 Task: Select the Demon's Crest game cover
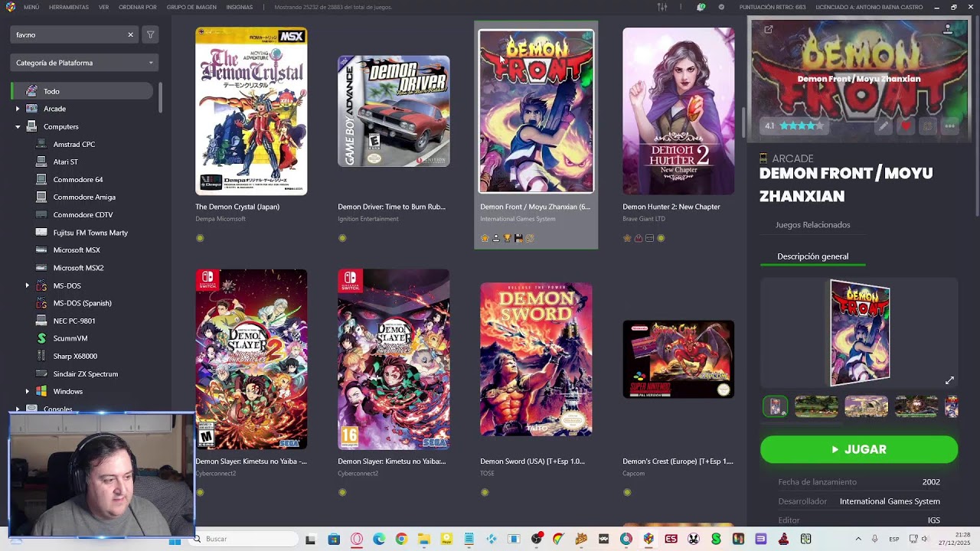click(678, 359)
